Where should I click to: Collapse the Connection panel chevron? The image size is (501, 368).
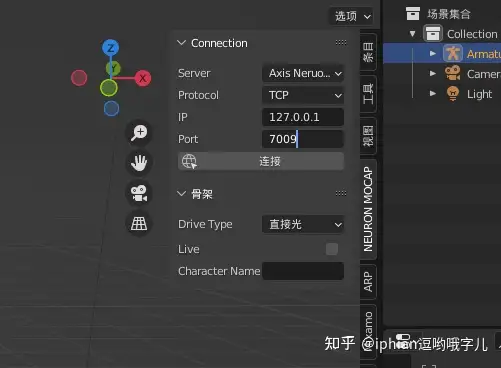[x=181, y=43]
